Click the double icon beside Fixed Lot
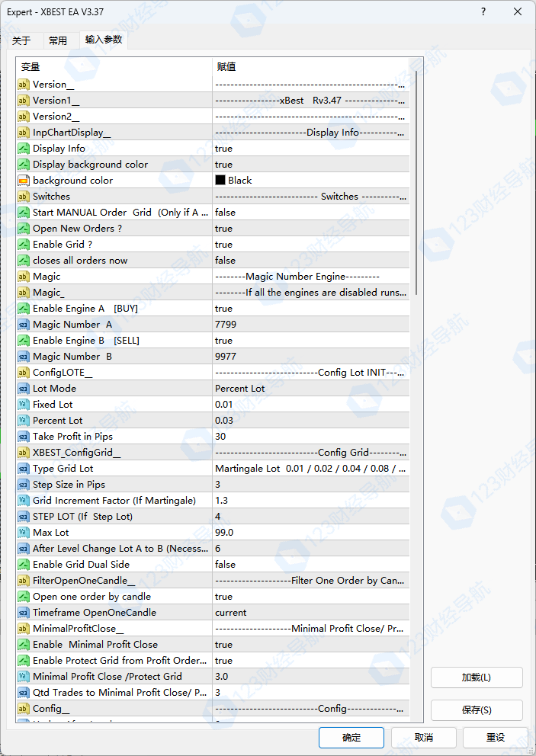 (x=23, y=405)
